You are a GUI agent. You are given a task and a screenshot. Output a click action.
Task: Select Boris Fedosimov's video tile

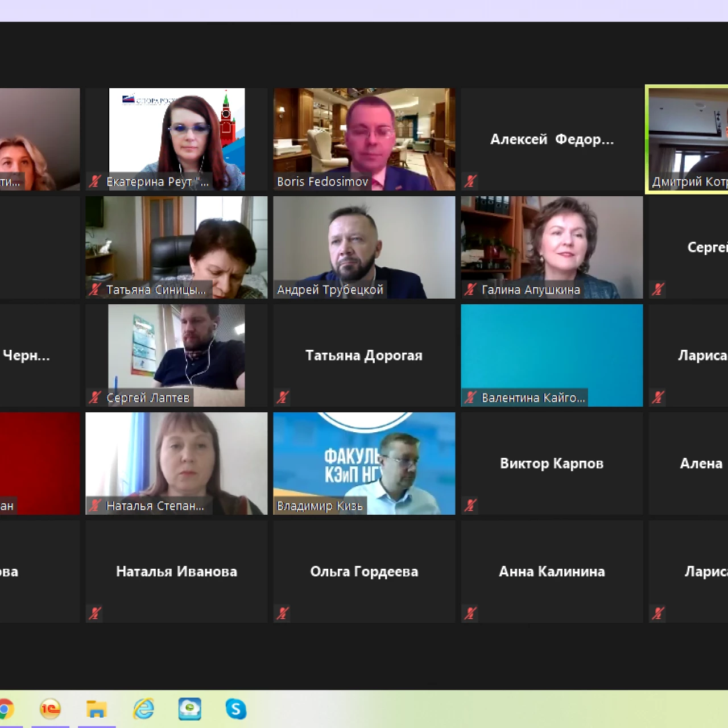pos(364,139)
